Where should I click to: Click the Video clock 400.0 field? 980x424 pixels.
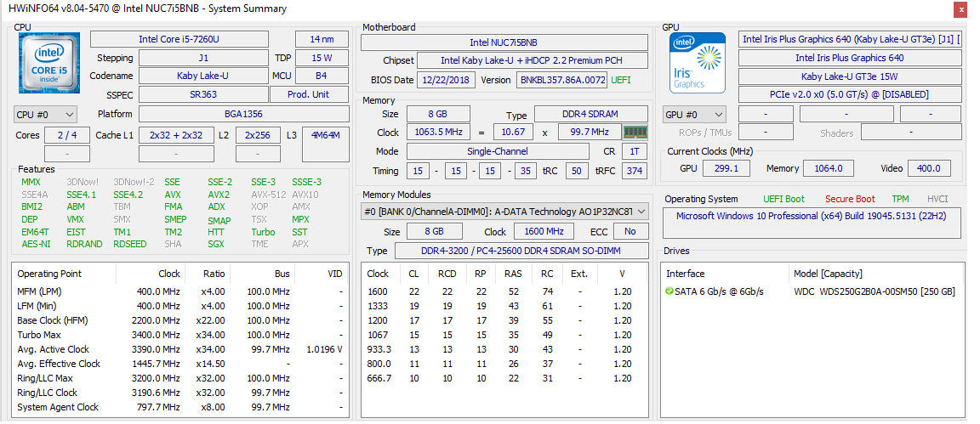click(x=929, y=168)
